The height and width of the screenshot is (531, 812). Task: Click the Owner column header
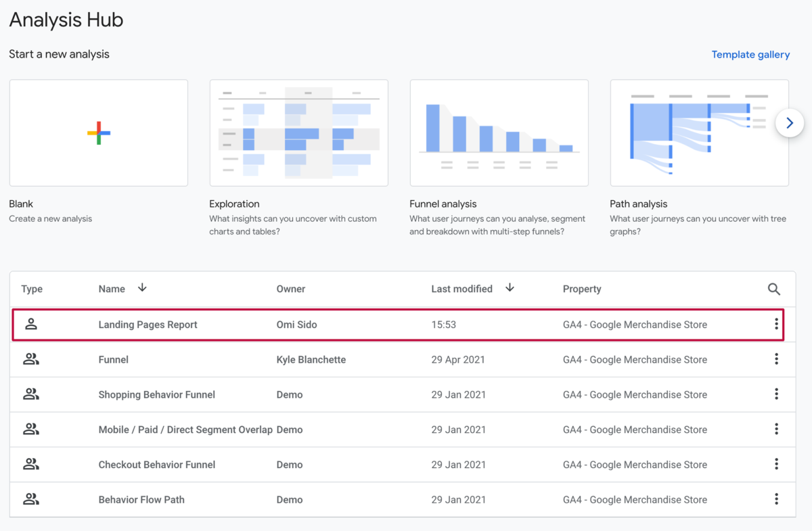(291, 289)
